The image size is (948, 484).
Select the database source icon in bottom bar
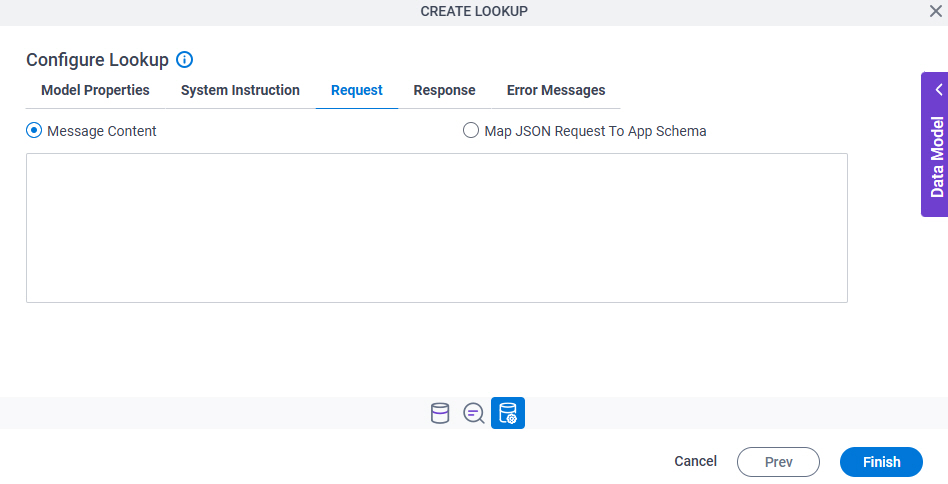440,413
